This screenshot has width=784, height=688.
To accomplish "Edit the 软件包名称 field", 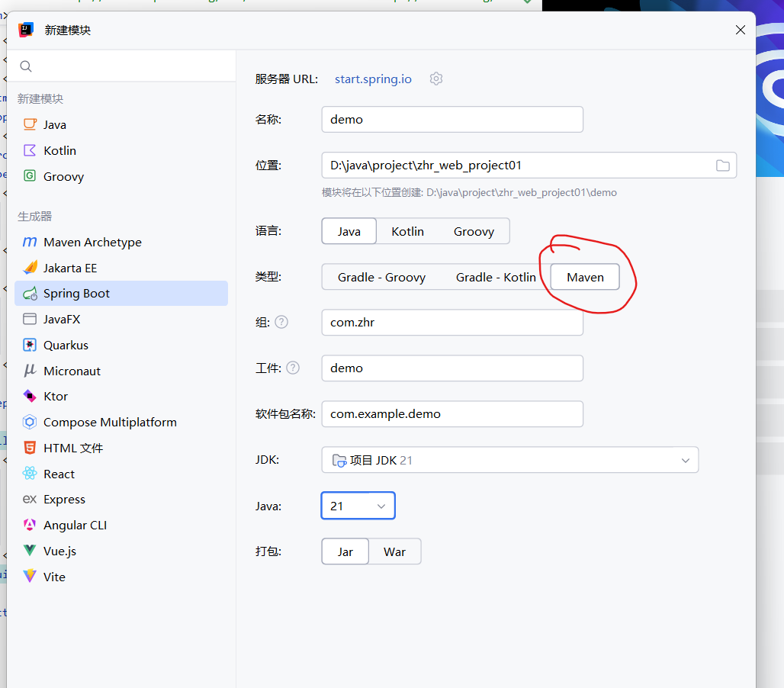I will (x=452, y=414).
